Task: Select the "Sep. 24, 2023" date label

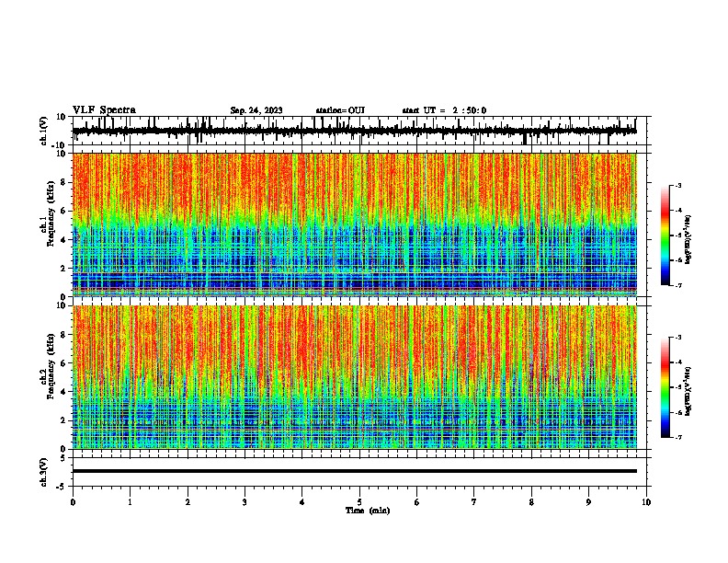Action: click(256, 110)
